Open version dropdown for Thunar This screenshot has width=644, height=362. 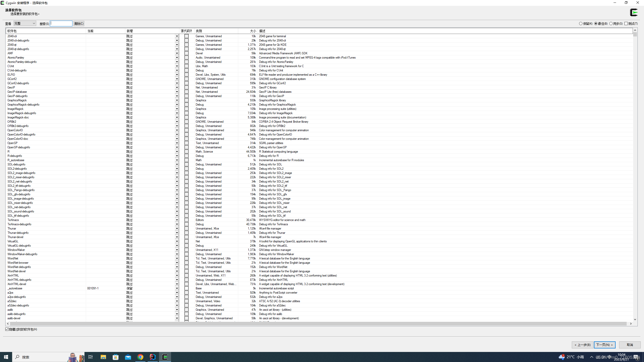(x=177, y=229)
